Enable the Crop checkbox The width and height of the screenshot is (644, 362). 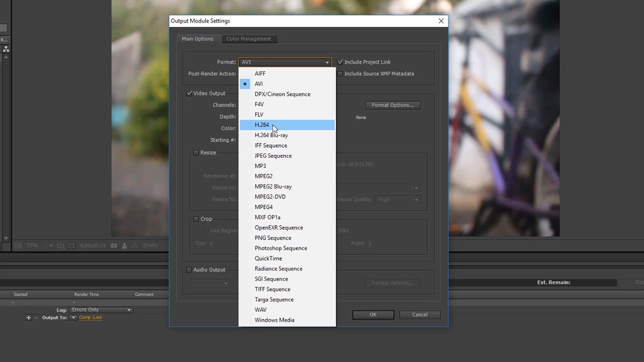[196, 219]
